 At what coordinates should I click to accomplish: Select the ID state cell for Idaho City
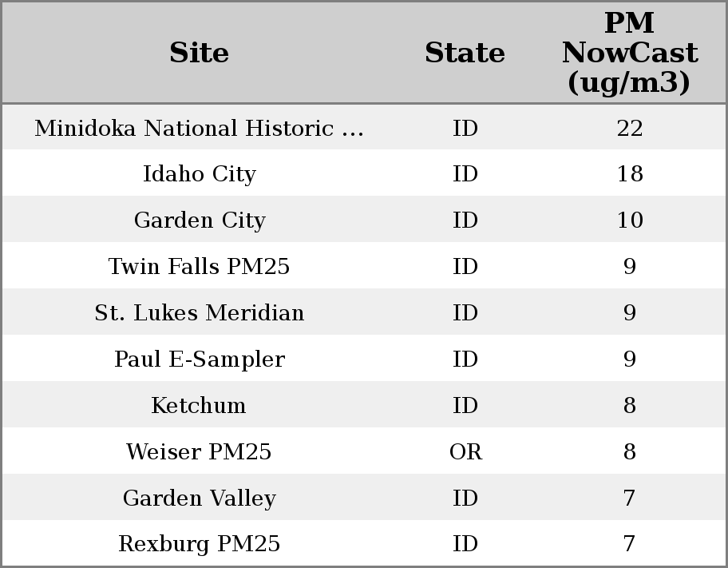tap(465, 174)
